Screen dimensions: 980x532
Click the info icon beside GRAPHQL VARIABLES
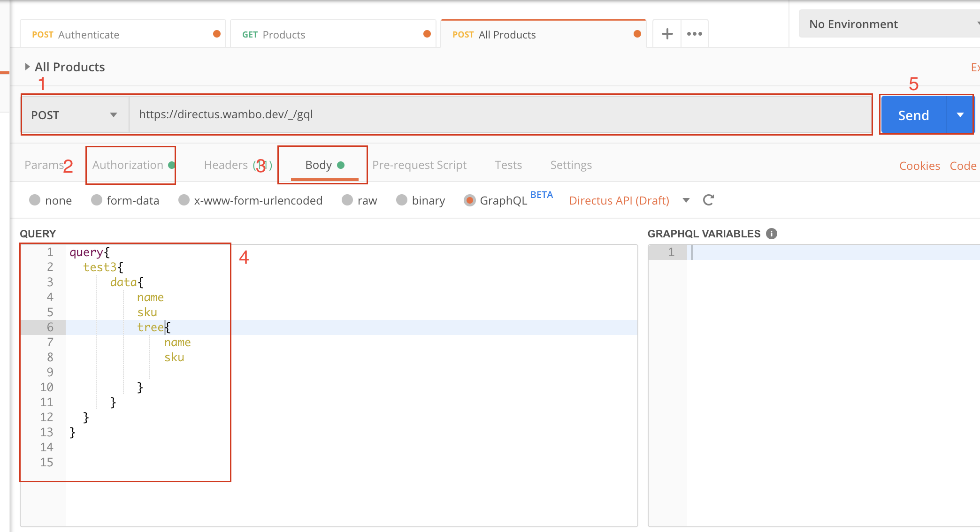tap(772, 234)
